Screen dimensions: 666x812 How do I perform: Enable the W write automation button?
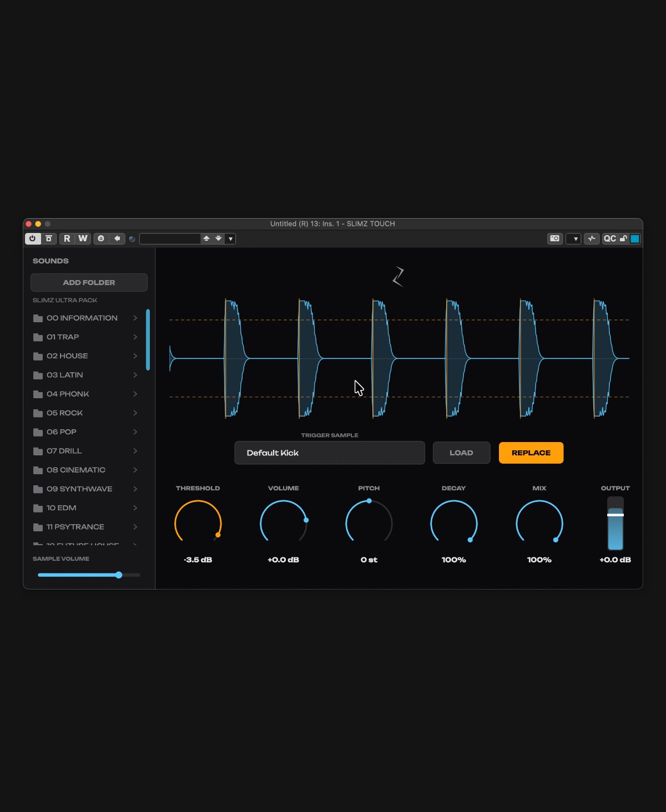[83, 238]
